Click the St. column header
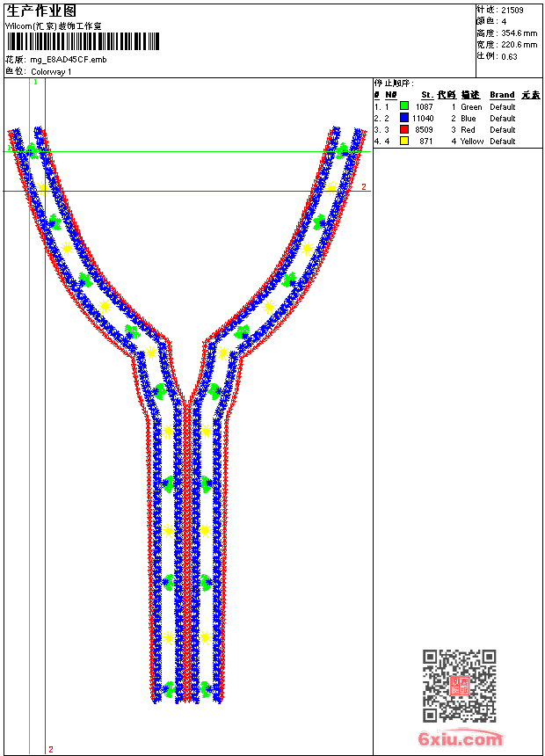This screenshot has height=756, width=545. [427, 95]
